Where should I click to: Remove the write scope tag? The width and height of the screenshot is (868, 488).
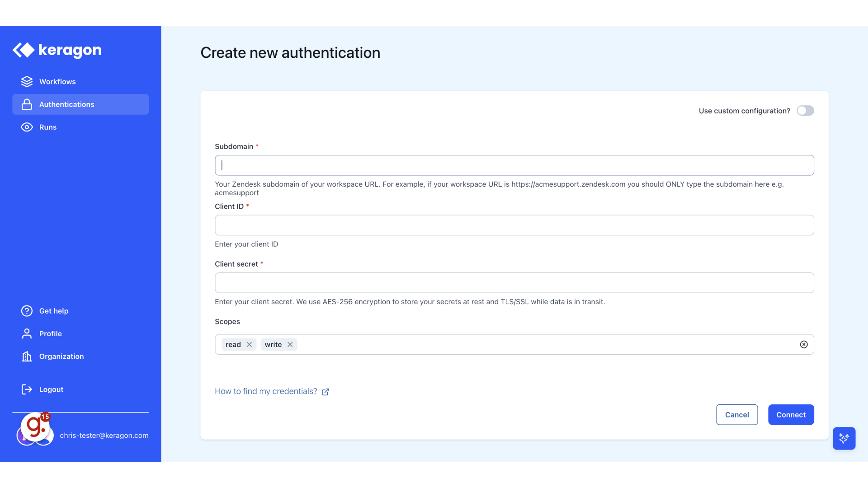tap(290, 344)
